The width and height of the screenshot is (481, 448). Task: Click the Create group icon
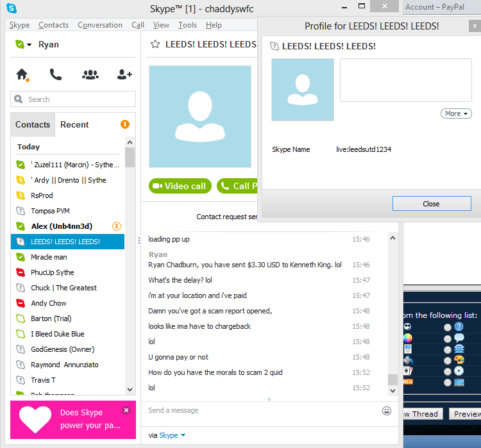[90, 74]
